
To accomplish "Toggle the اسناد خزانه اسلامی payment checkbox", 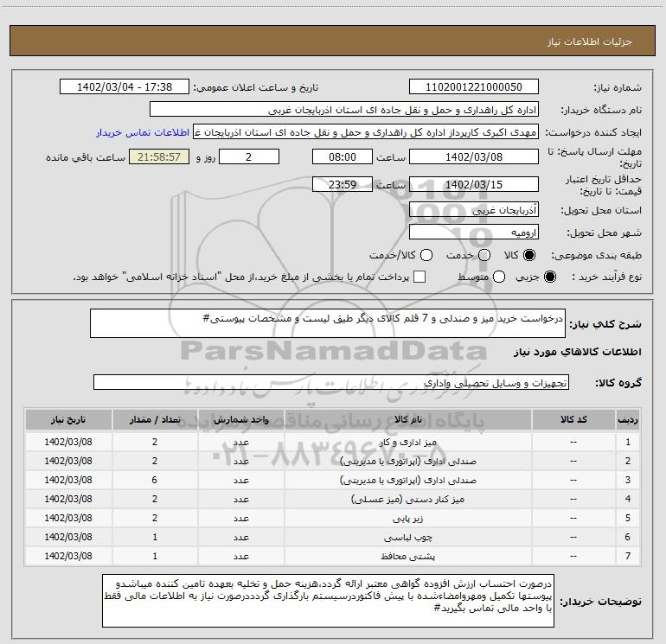I will (419, 277).
